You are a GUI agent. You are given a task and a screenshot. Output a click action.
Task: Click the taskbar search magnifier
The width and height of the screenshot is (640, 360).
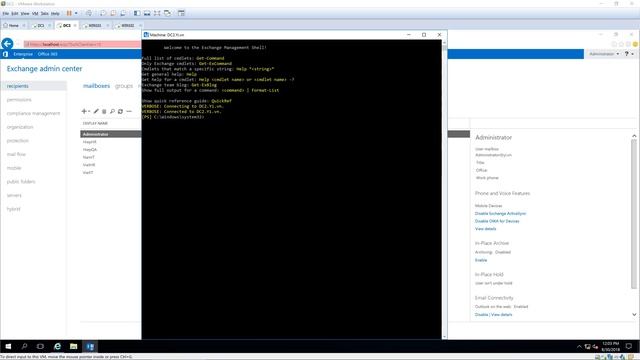[x=24, y=346]
